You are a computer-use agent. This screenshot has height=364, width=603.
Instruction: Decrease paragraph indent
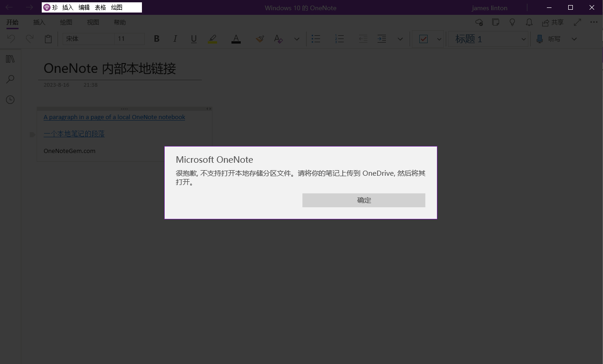pyautogui.click(x=363, y=39)
